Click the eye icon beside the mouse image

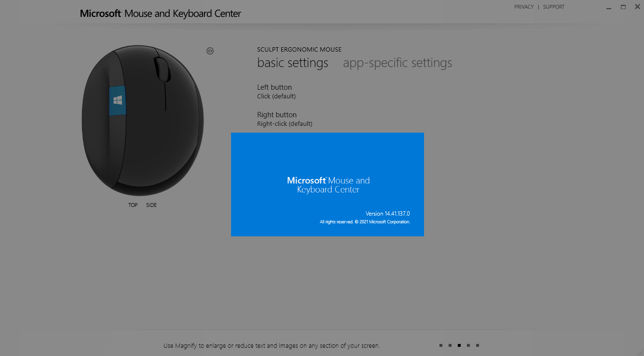tap(210, 51)
